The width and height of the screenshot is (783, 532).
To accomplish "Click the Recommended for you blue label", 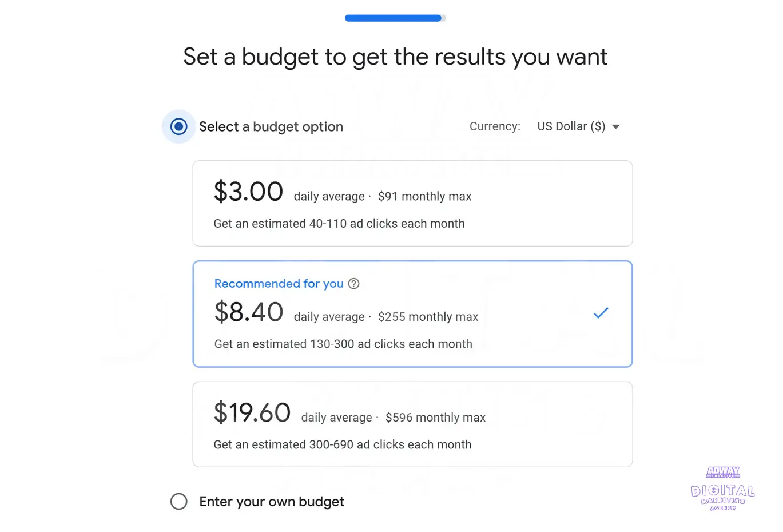I will 279,283.
